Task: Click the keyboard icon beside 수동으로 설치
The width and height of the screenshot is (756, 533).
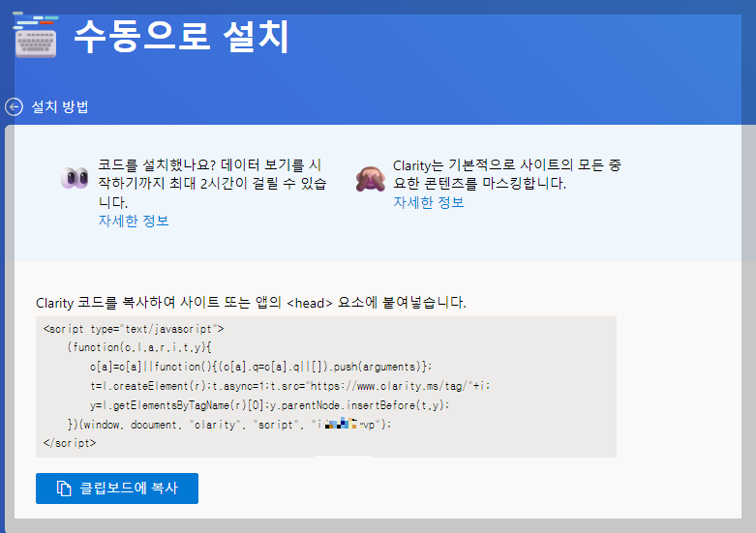Action: pyautogui.click(x=36, y=37)
